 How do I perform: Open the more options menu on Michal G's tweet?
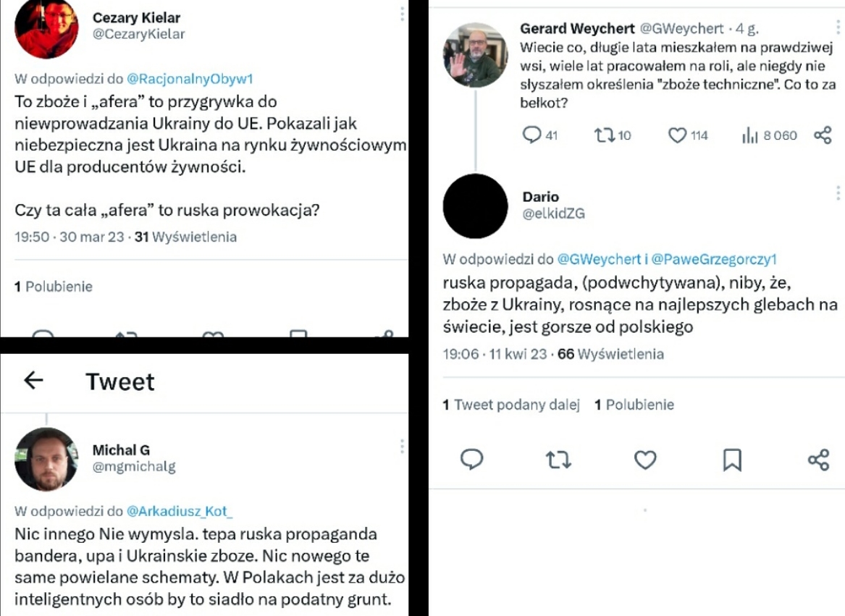(x=402, y=446)
